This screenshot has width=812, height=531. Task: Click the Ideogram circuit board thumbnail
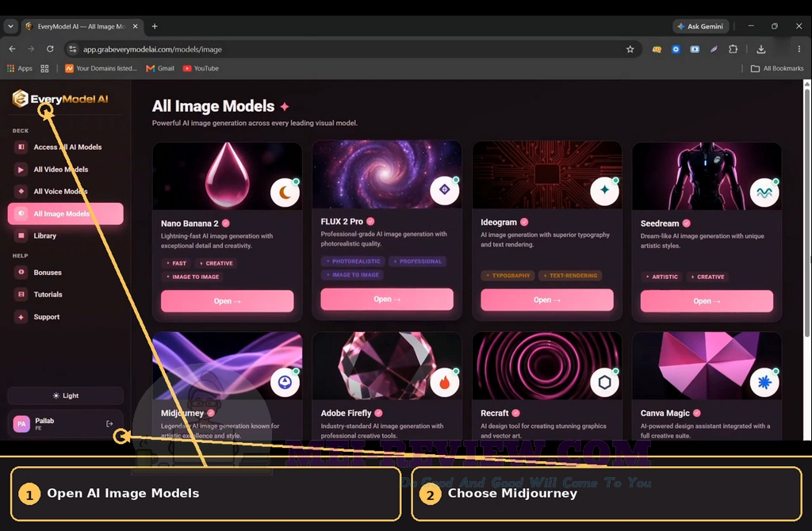click(x=547, y=175)
